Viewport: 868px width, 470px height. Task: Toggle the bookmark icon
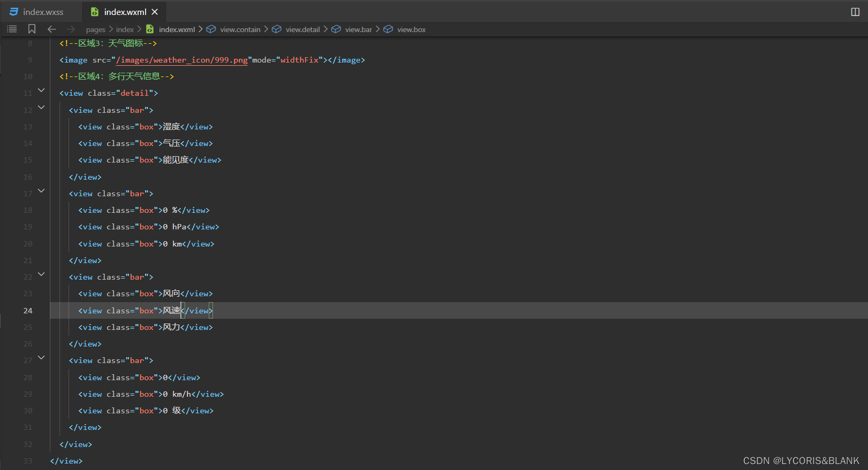[x=32, y=29]
